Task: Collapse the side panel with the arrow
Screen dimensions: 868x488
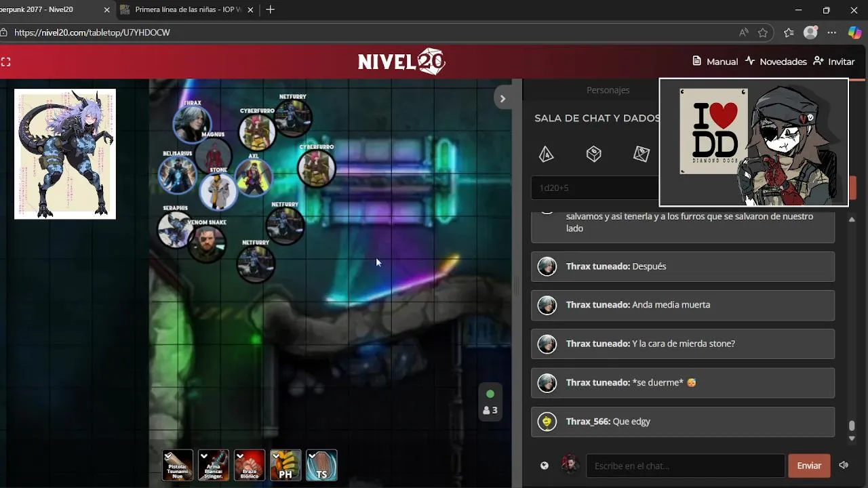Action: coord(502,98)
